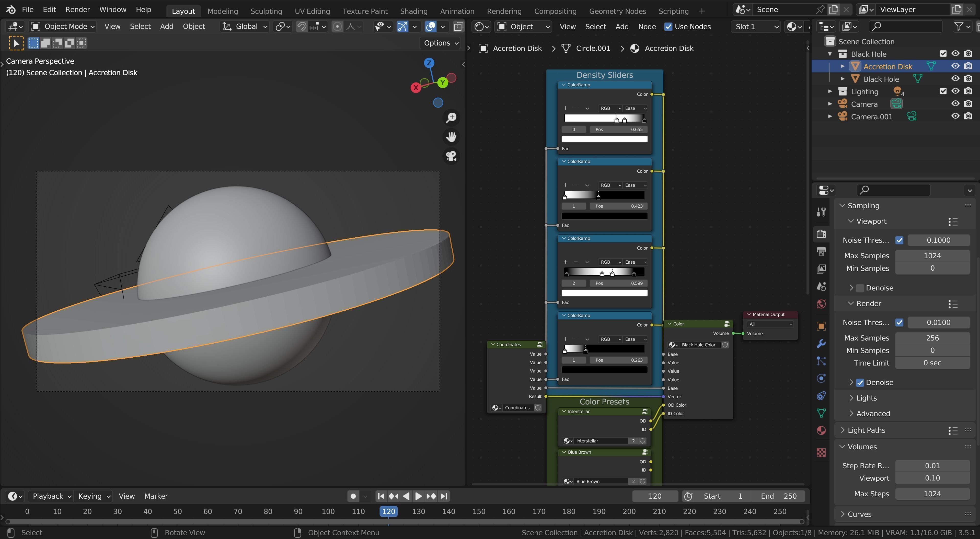Click the white color swatch in top ColorRamp

click(604, 139)
